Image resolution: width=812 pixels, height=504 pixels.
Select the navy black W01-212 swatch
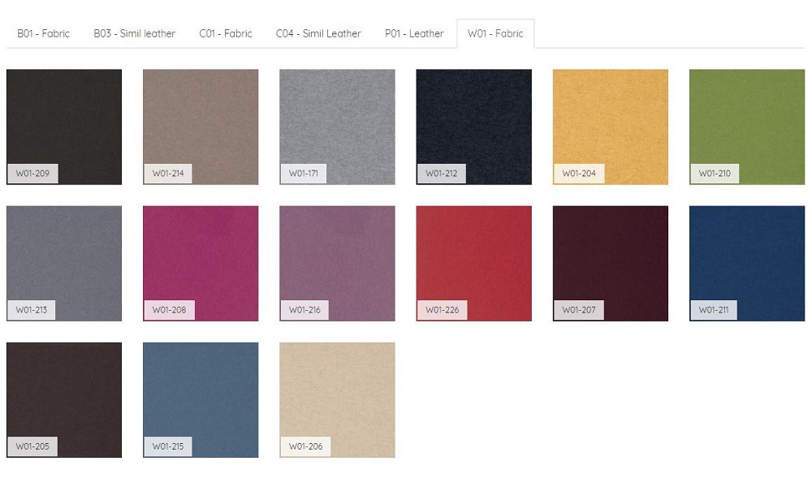click(x=473, y=127)
